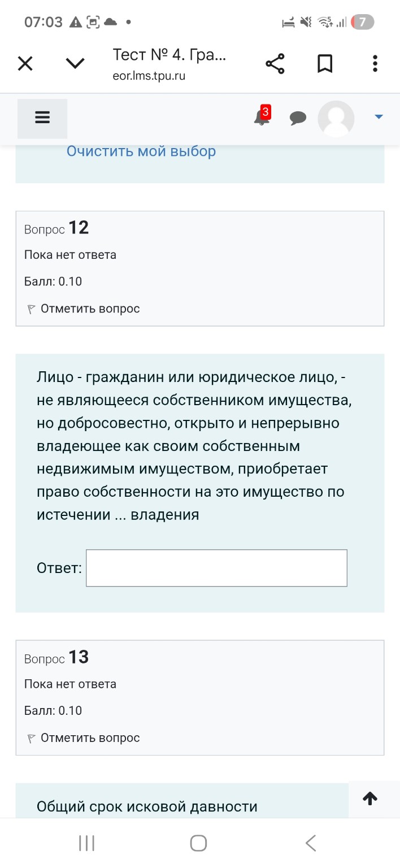Viewport: 400px width, 868px height.
Task: Select the Пока нет ответа status text
Action: click(71, 255)
